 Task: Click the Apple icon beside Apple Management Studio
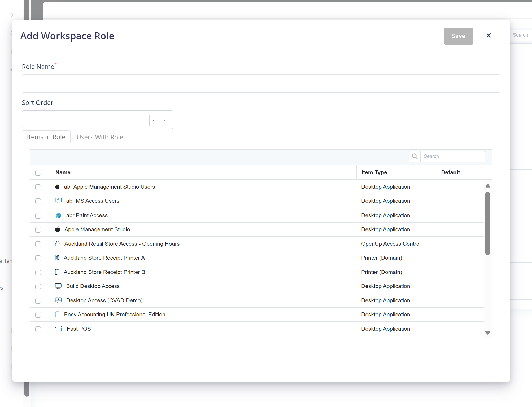point(58,229)
